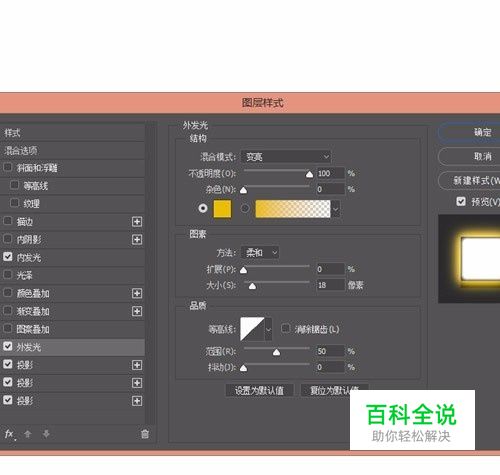Screen dimensions: 500x475
Task: Click the 等高线 contour thumbnail
Action: click(x=252, y=329)
